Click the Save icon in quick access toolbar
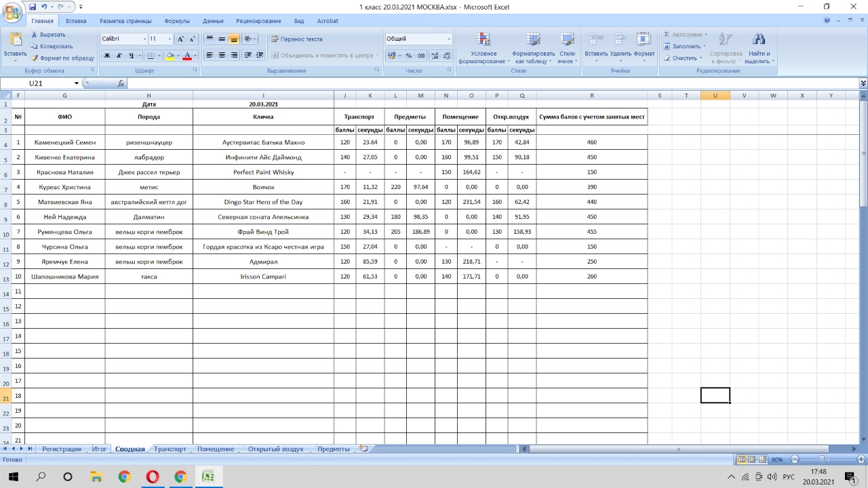The image size is (868, 488). click(33, 6)
